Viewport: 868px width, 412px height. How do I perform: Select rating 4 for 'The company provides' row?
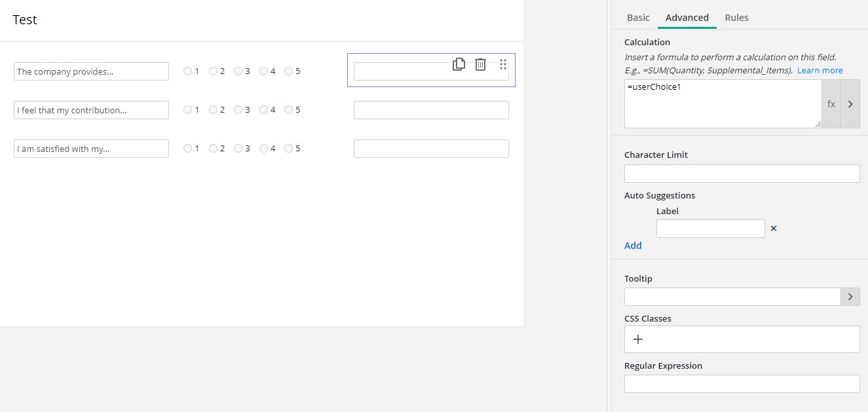click(x=263, y=71)
